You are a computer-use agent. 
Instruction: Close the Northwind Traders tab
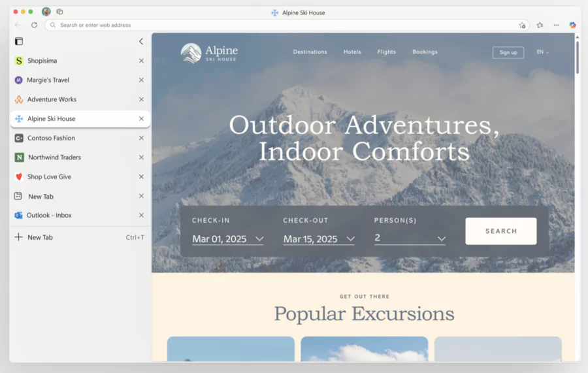(141, 157)
